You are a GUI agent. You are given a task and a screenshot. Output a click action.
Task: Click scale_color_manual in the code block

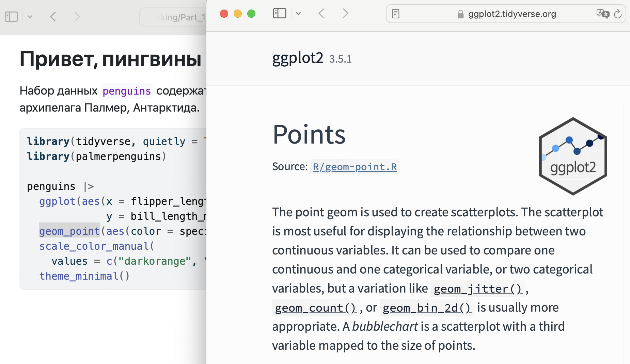coord(94,246)
